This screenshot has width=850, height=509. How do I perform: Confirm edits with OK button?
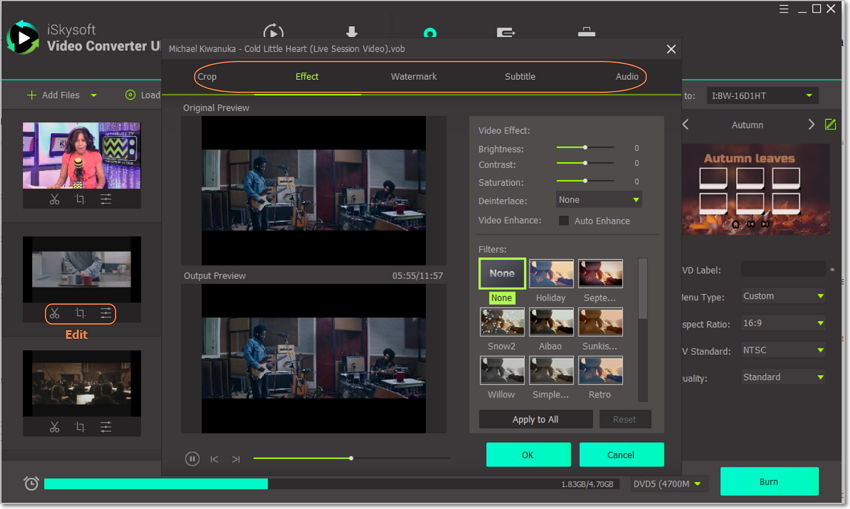point(528,455)
